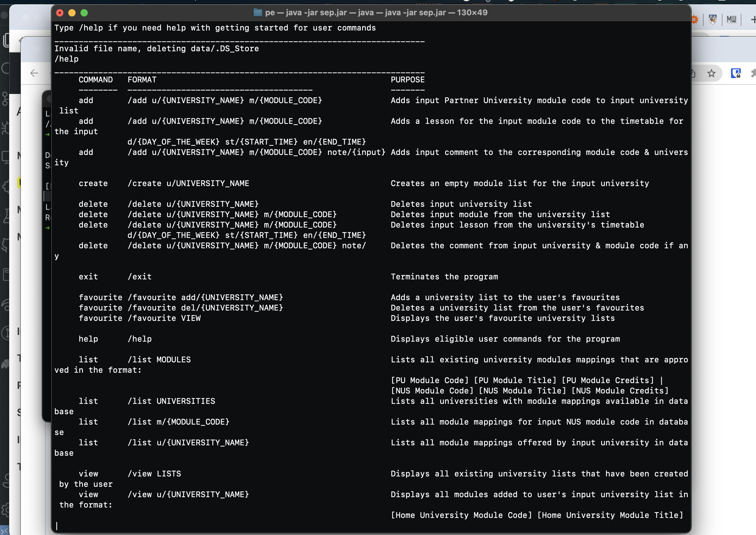Switch to the NUS crest tab

(x=712, y=20)
